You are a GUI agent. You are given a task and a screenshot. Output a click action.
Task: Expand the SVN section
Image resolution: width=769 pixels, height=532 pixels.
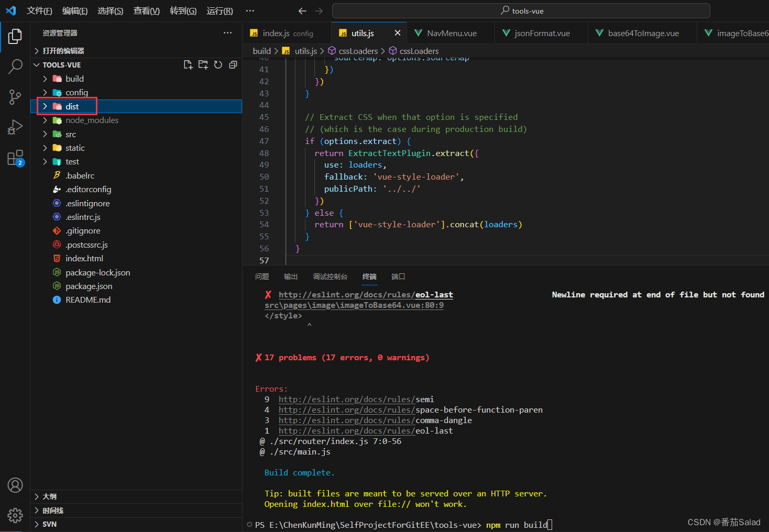tap(136, 524)
